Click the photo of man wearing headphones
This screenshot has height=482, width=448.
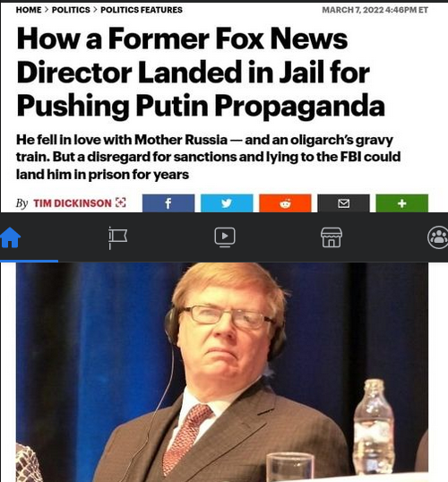[222, 372]
